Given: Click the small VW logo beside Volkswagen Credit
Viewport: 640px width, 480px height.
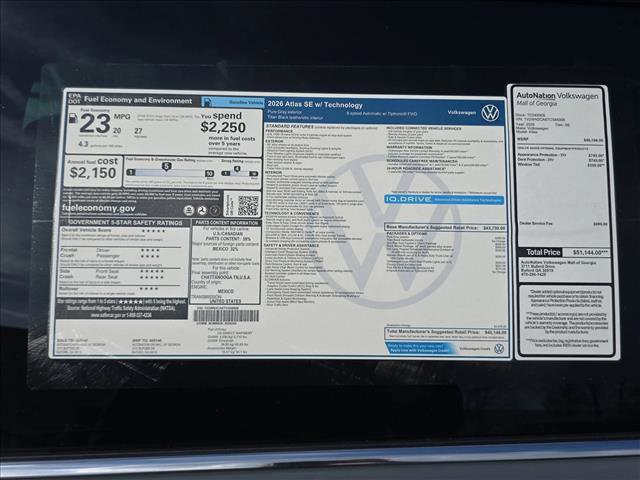Looking at the screenshot, I should tap(499, 349).
